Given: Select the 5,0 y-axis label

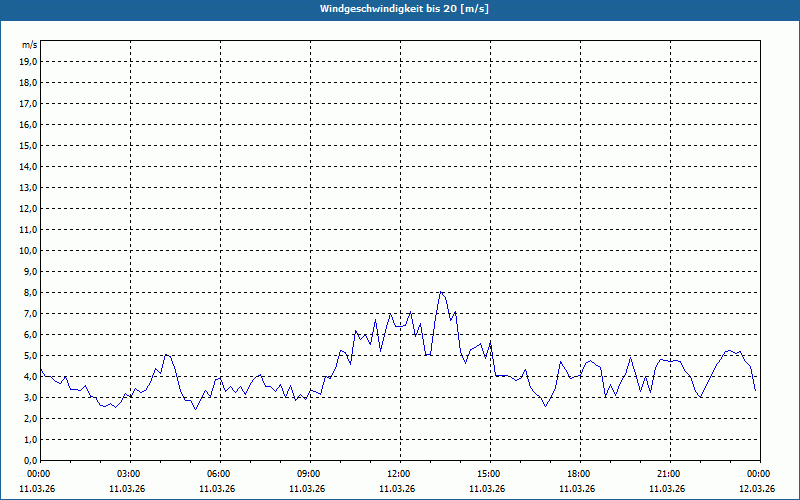Looking at the screenshot, I should point(29,355).
